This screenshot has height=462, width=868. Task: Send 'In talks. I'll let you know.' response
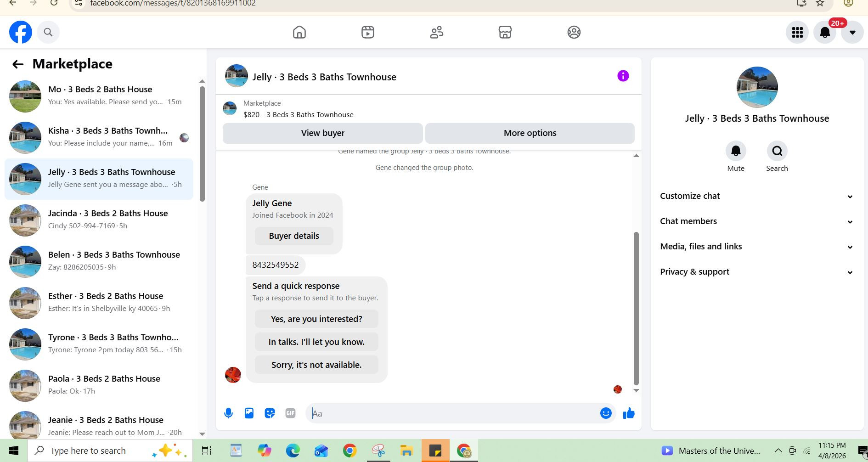[x=316, y=342]
